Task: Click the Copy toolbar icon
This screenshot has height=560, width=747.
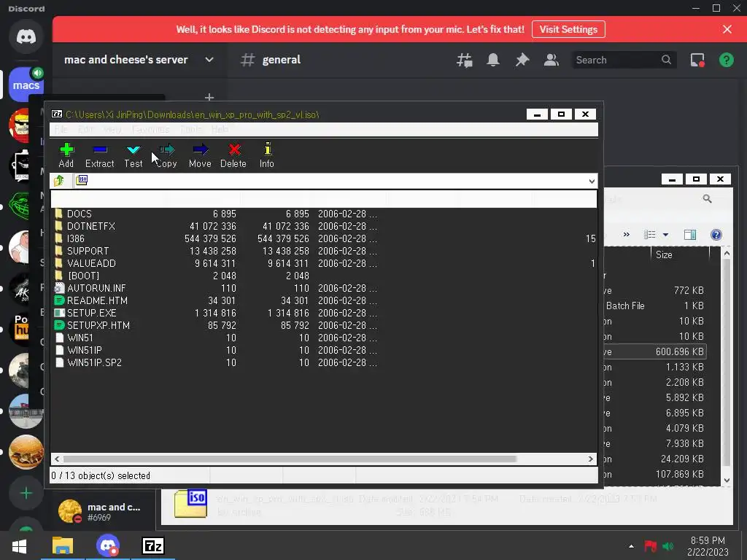Action: (167, 155)
